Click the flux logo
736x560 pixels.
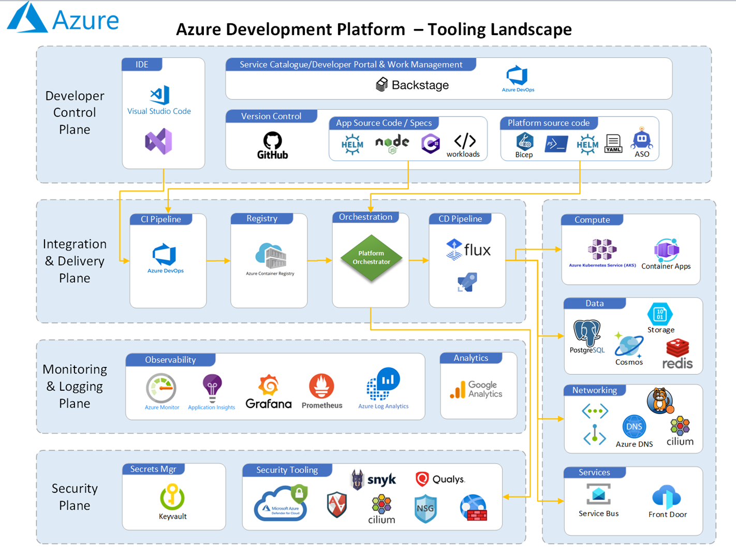(x=468, y=249)
